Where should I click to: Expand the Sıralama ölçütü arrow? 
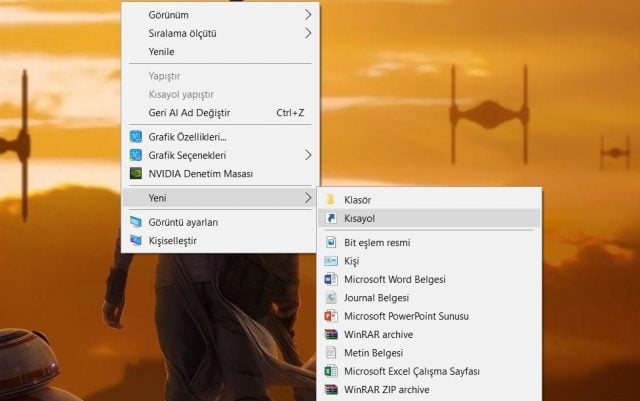[x=308, y=33]
